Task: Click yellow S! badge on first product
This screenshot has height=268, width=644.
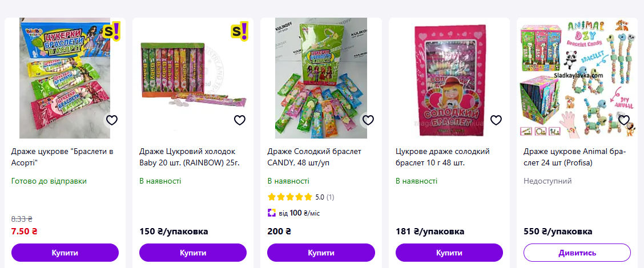Action: click(x=112, y=31)
